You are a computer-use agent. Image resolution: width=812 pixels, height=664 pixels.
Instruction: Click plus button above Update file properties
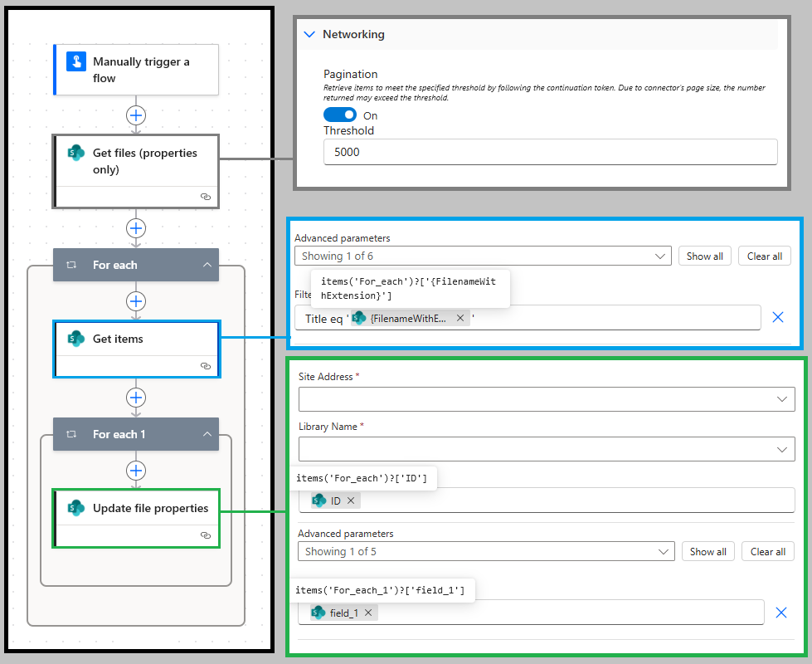(136, 471)
